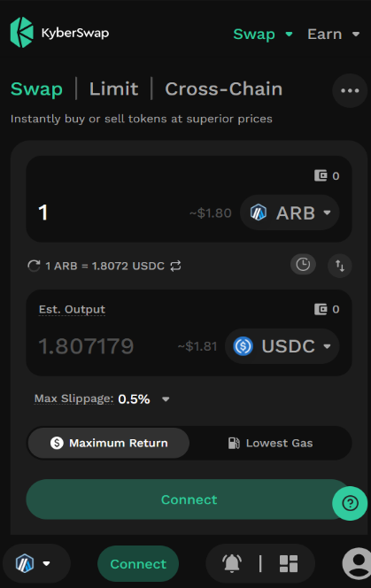The height and width of the screenshot is (588, 371).
Task: Click the input amount field showing 1
Action: pos(109,213)
